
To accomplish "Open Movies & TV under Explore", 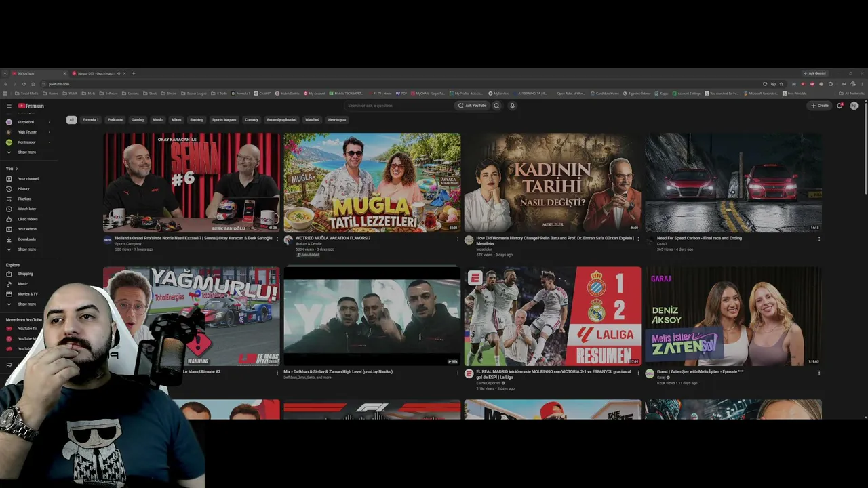I will pyautogui.click(x=28, y=294).
